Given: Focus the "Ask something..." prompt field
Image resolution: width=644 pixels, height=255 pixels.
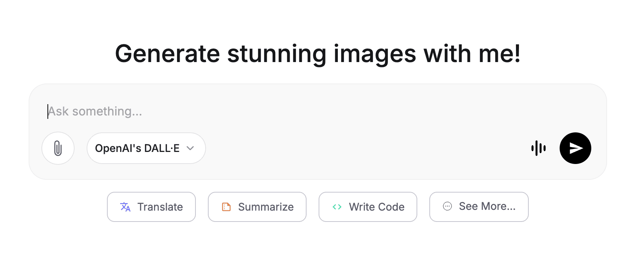Looking at the screenshot, I should tap(264, 111).
